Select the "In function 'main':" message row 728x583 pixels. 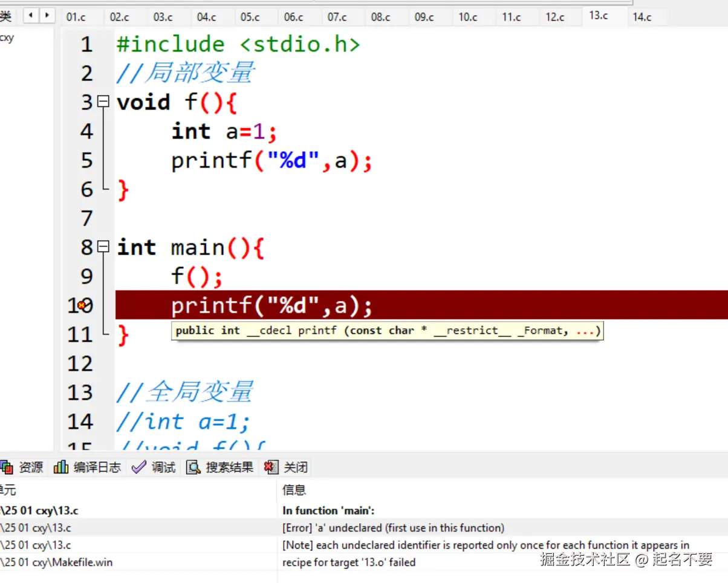pyautogui.click(x=328, y=510)
